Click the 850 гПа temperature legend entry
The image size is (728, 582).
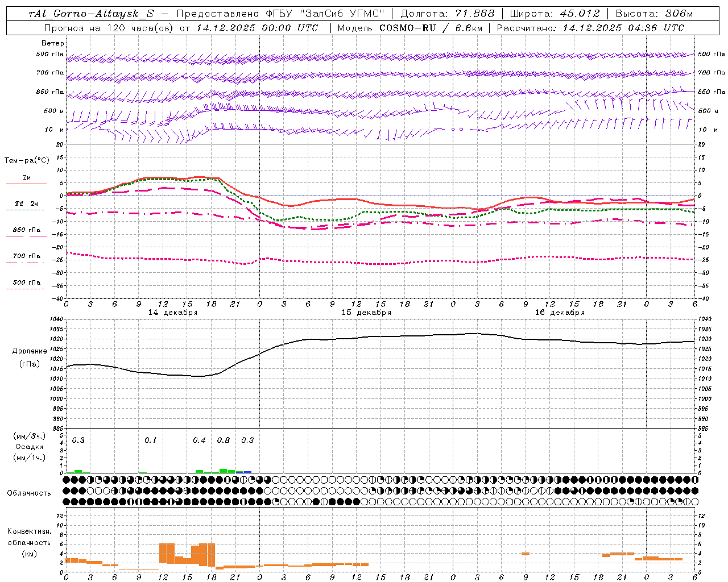point(27,232)
